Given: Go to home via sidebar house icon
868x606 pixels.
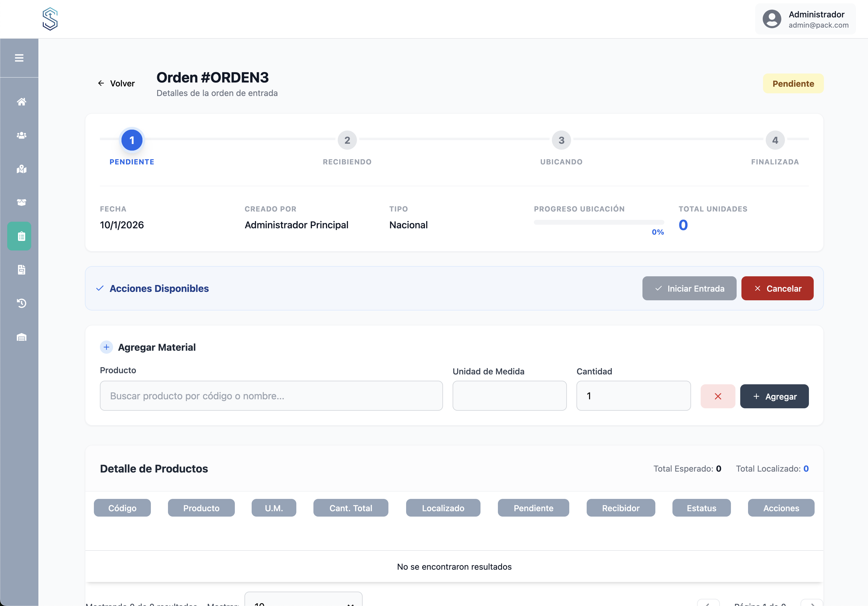Looking at the screenshot, I should [22, 102].
